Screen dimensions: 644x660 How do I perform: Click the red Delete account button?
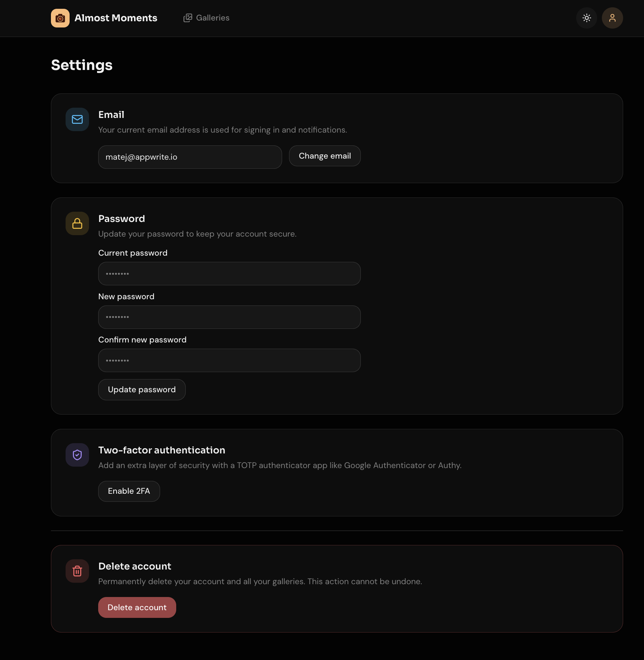point(137,607)
